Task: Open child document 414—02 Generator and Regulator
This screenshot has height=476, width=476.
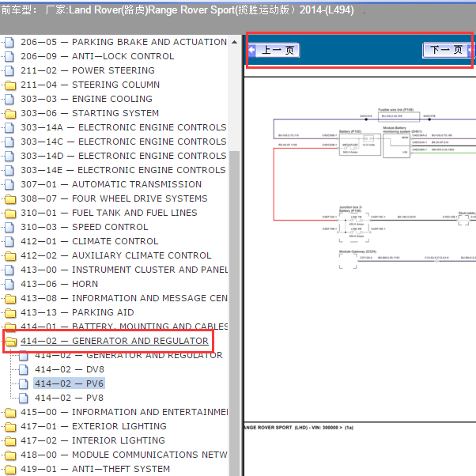Action: pos(129,355)
